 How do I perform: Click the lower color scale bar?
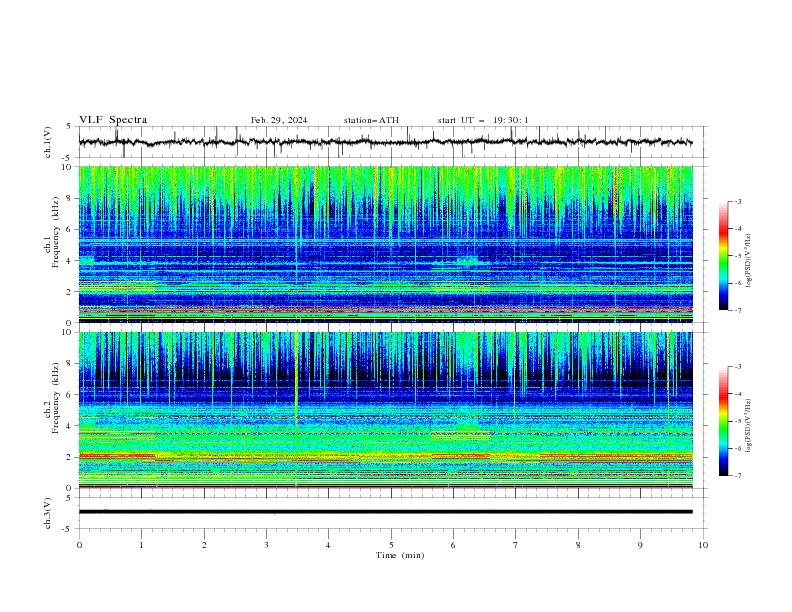(x=724, y=421)
